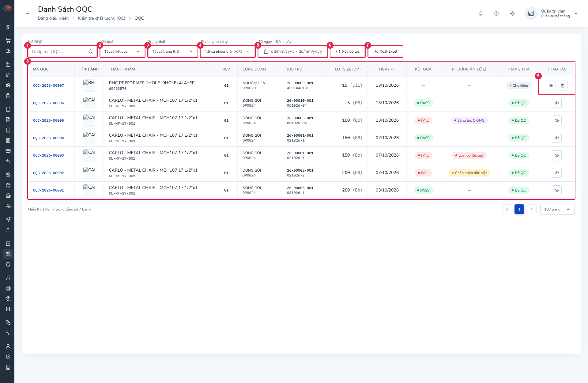View details of OQC-2026-00003 eye icon
The image size is (588, 383).
pyautogui.click(x=557, y=155)
